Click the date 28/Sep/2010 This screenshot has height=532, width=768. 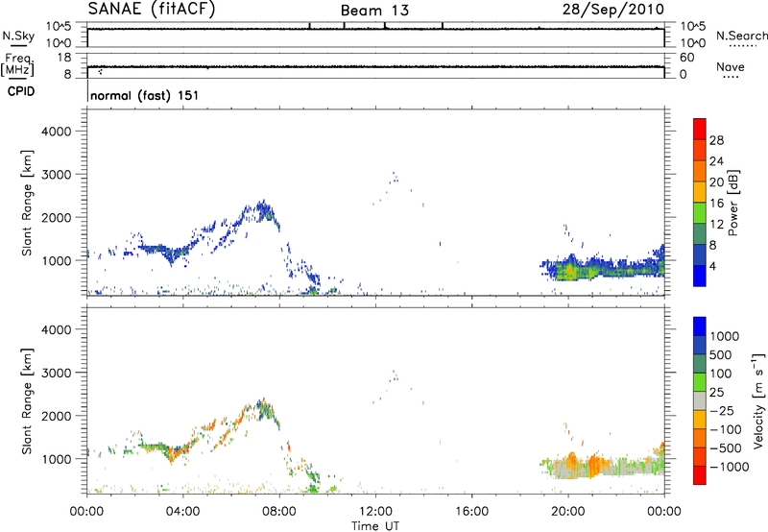pos(613,10)
